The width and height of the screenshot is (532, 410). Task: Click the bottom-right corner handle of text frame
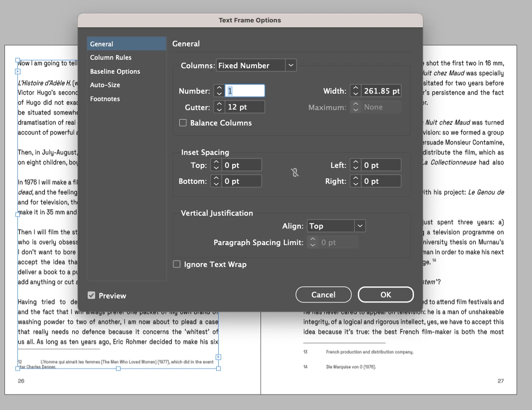click(x=219, y=369)
